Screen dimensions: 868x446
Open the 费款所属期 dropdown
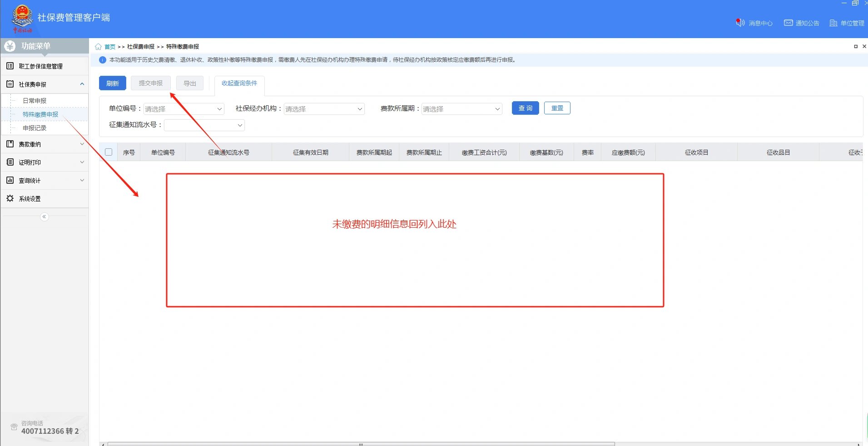coord(461,109)
